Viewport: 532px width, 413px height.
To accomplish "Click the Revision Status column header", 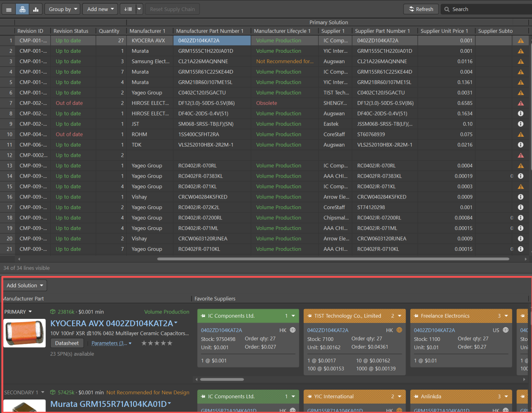I will pos(71,31).
